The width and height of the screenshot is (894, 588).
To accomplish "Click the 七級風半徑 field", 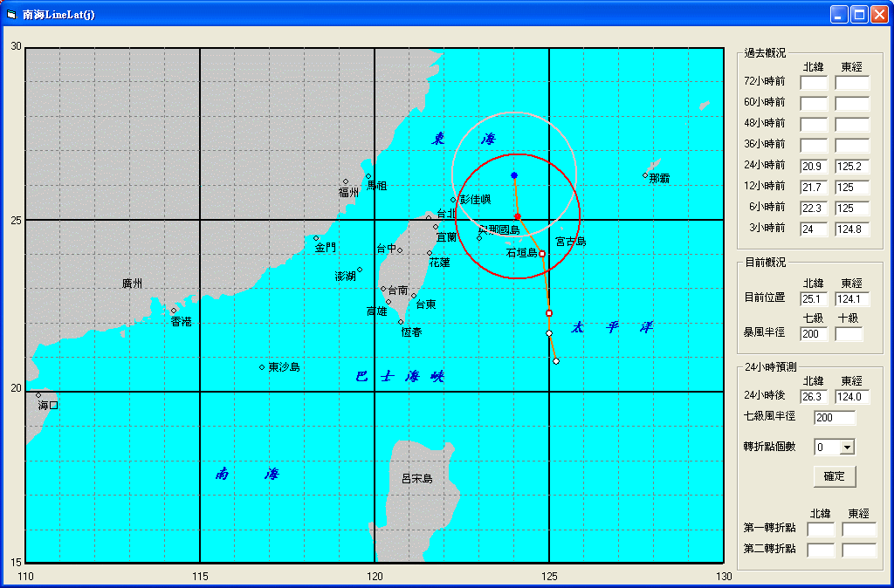I will (x=835, y=418).
